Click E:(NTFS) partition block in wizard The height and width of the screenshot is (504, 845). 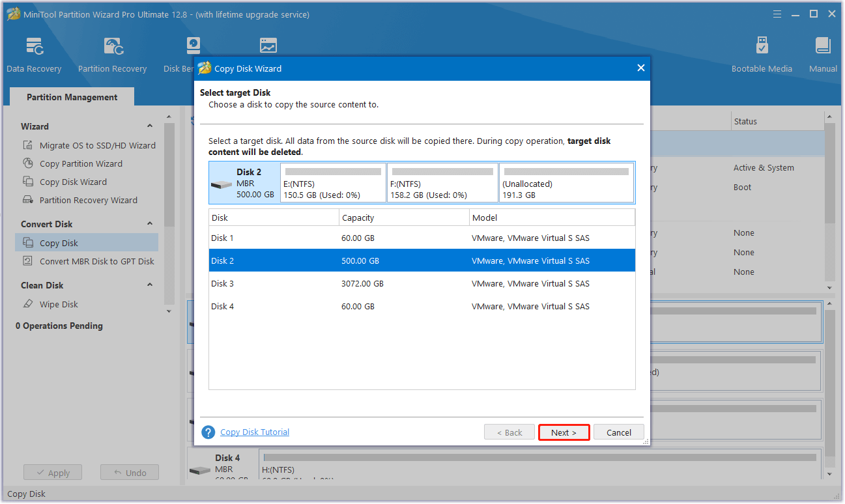333,183
